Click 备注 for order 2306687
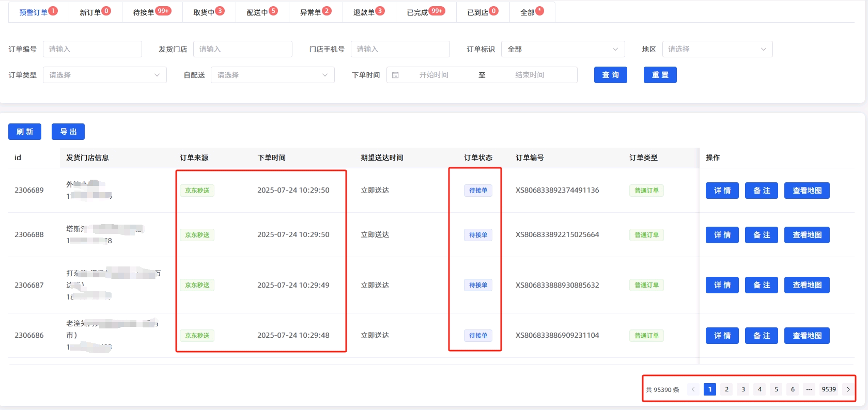Screen dimensions: 868x410 (x=762, y=285)
